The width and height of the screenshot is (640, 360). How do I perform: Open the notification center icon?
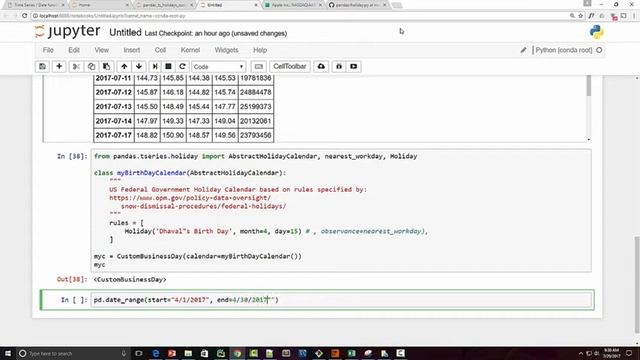629,353
